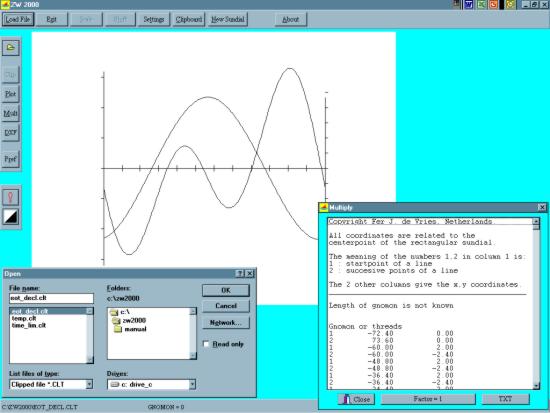This screenshot has height=413, width=550.
Task: Open the green Excel shortcut icon
Action: [482, 4]
